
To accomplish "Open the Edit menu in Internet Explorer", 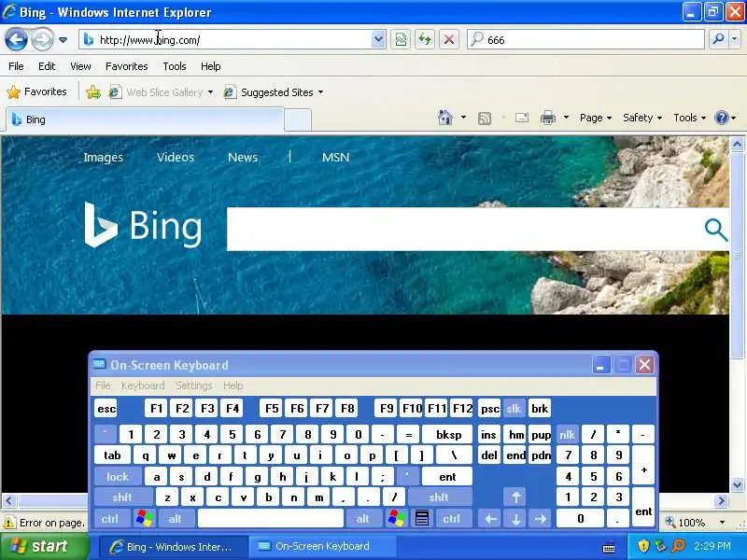I will point(47,66).
